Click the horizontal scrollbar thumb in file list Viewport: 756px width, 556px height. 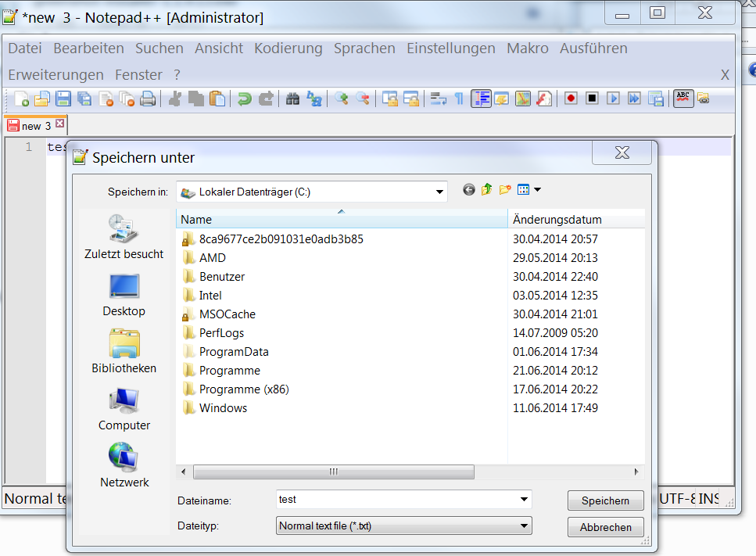click(334, 472)
